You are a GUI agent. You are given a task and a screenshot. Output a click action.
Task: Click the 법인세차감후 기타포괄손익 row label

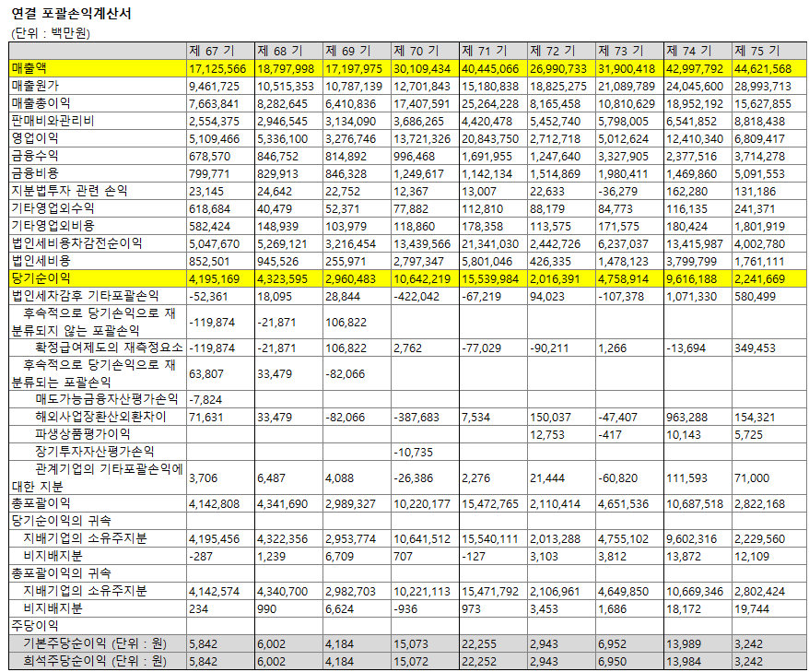pyautogui.click(x=85, y=296)
